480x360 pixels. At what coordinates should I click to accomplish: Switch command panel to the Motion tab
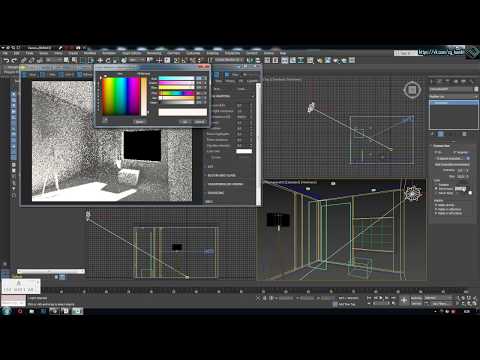pyautogui.click(x=455, y=81)
